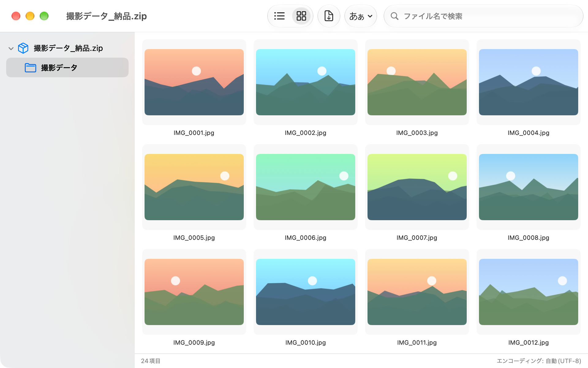Click the blue folder icon beside 撮影データ
This screenshot has width=588, height=368.
click(x=30, y=67)
